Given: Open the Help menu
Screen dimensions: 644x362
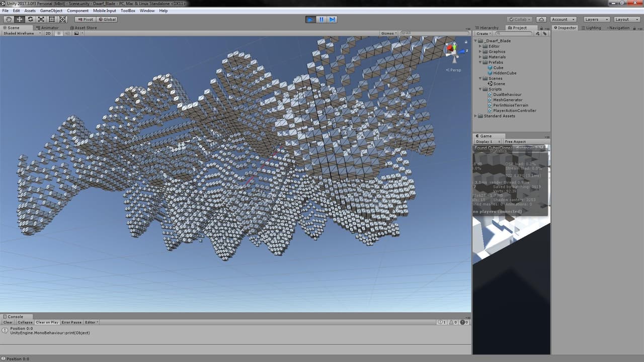Looking at the screenshot, I should [x=164, y=11].
